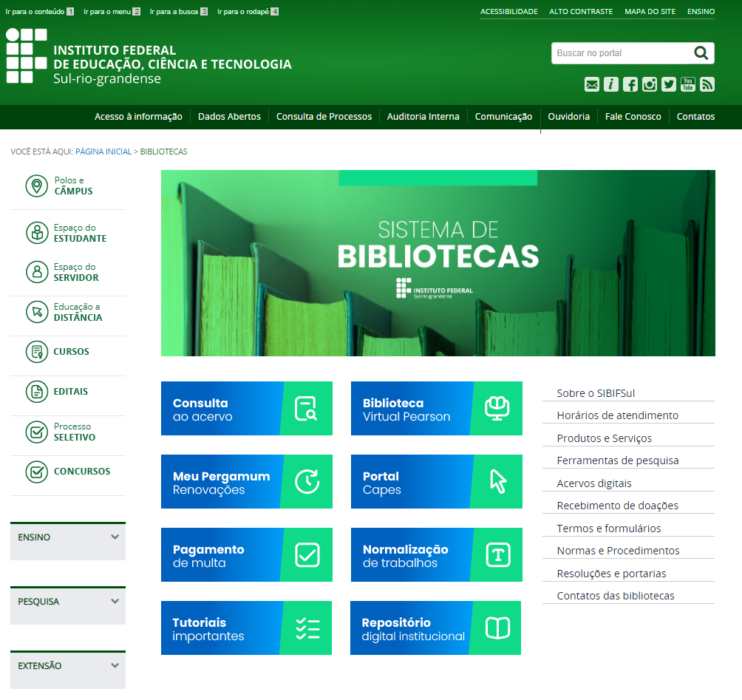
Task: Click the information 'i' icon in header
Action: (x=611, y=84)
